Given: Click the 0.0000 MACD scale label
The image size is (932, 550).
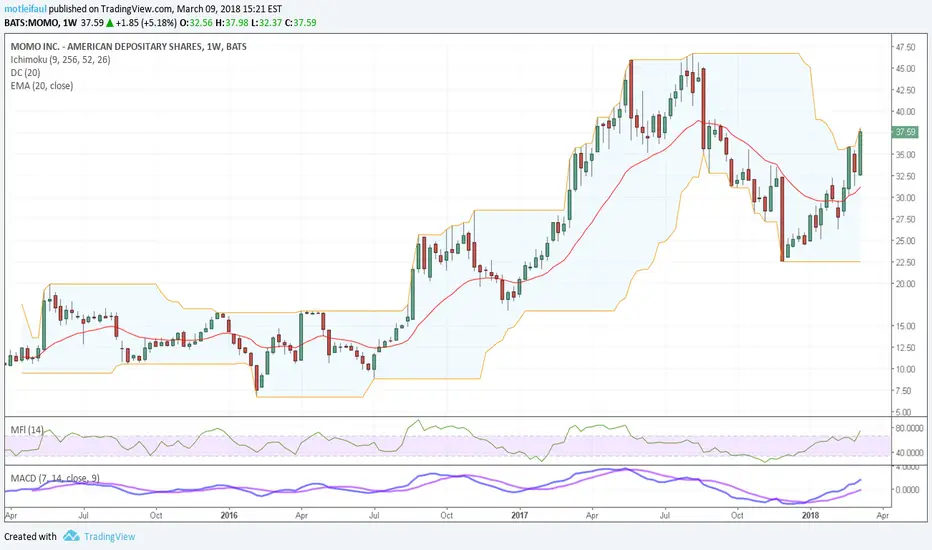Looking at the screenshot, I should [908, 489].
